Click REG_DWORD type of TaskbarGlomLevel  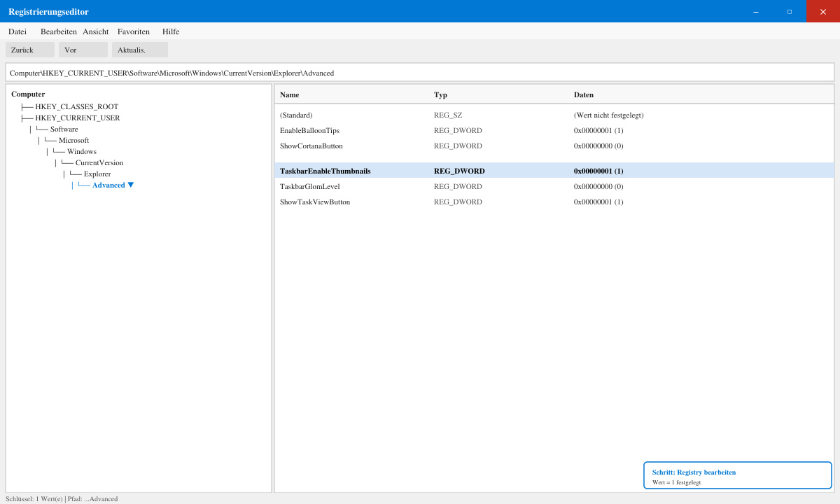(458, 186)
